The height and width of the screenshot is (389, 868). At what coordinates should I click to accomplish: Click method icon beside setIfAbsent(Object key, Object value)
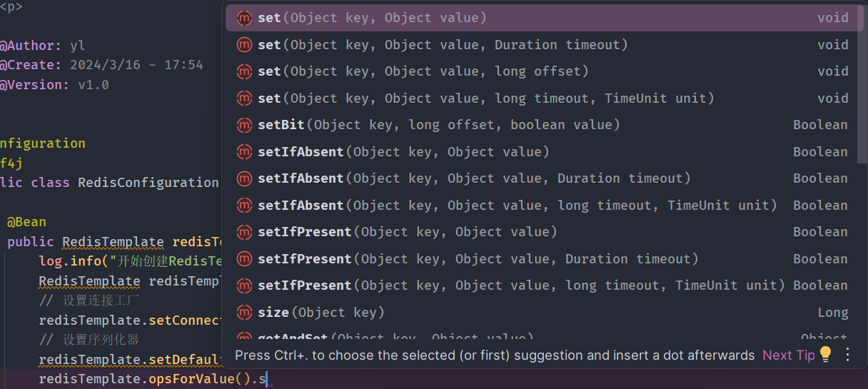[244, 152]
